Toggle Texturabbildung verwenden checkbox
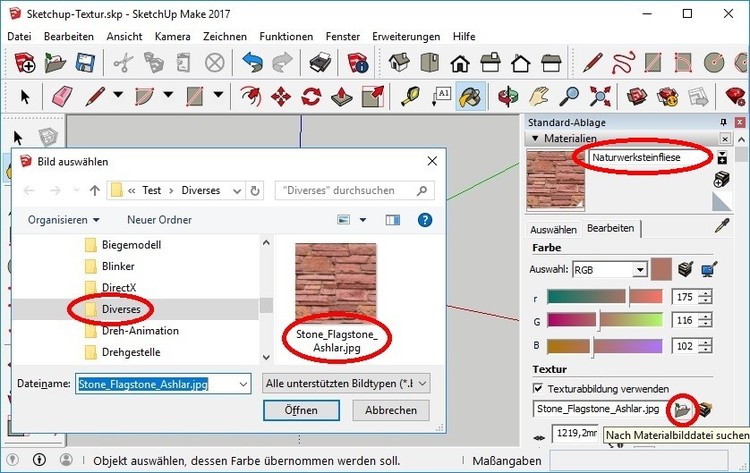The width and height of the screenshot is (750, 473). 538,388
